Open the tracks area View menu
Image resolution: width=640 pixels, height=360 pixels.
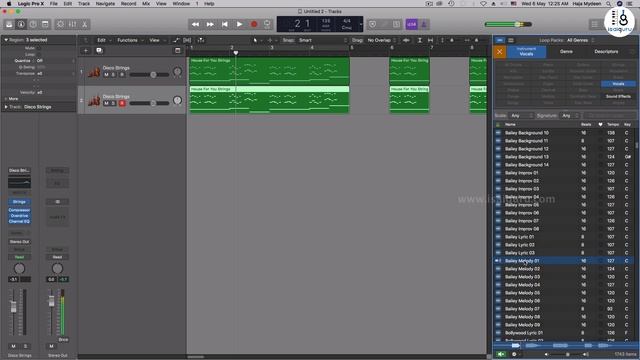coord(156,40)
